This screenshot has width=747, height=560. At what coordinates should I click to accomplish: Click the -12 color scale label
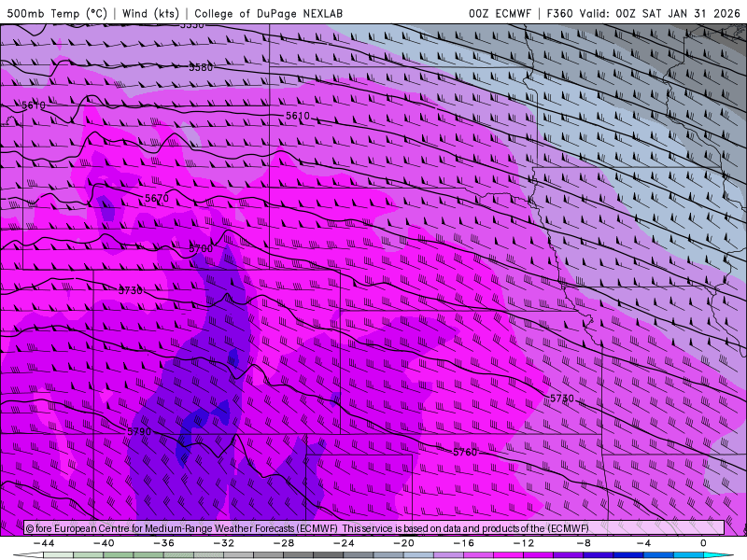524,543
